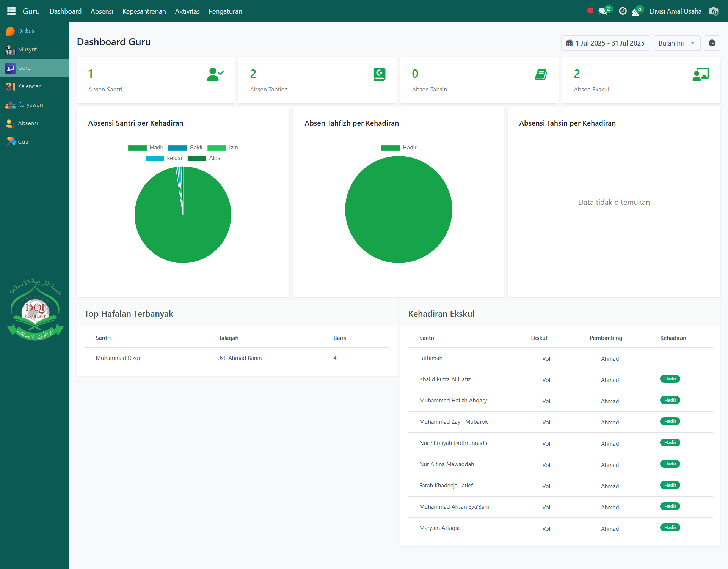Open the Musyrif sidebar item

(x=27, y=49)
